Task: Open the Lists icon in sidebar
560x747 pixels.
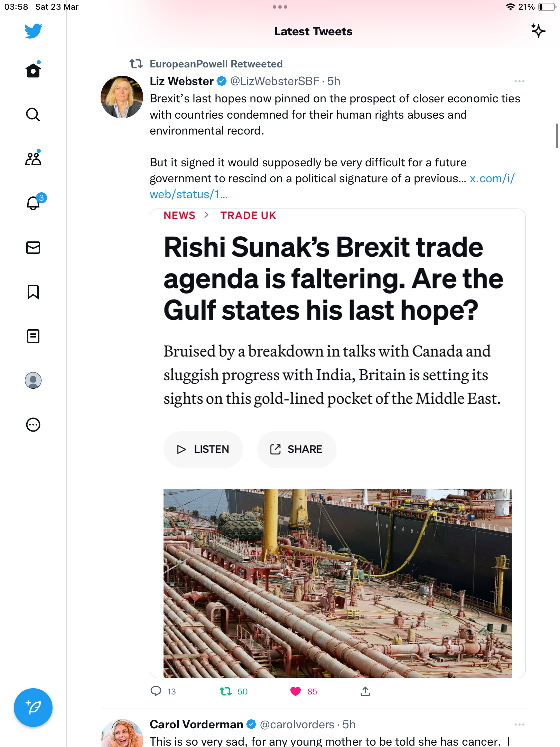Action: (33, 336)
